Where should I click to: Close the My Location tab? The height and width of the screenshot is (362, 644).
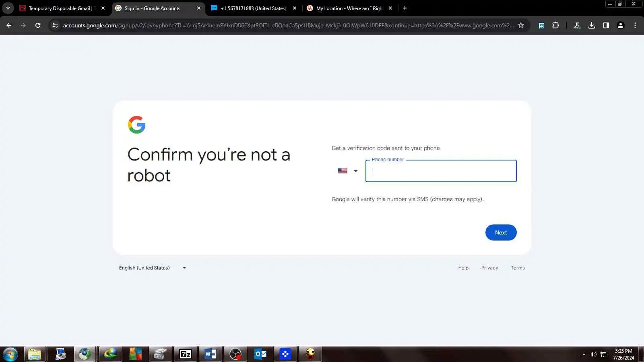pyautogui.click(x=390, y=8)
